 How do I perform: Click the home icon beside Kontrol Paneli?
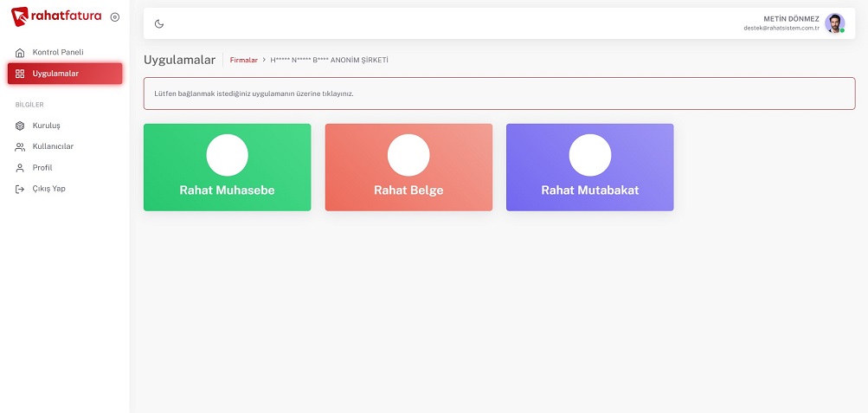pos(20,53)
